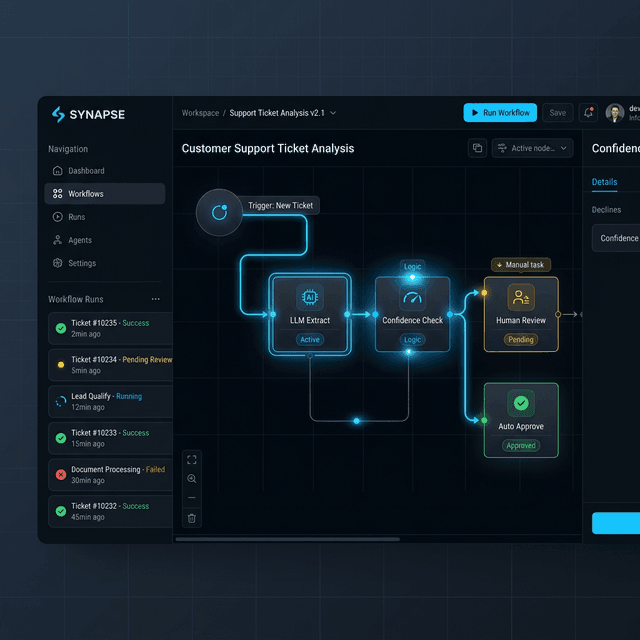Click the zoom in magnifier icon
Screen dimensions: 640x640
pos(191,479)
